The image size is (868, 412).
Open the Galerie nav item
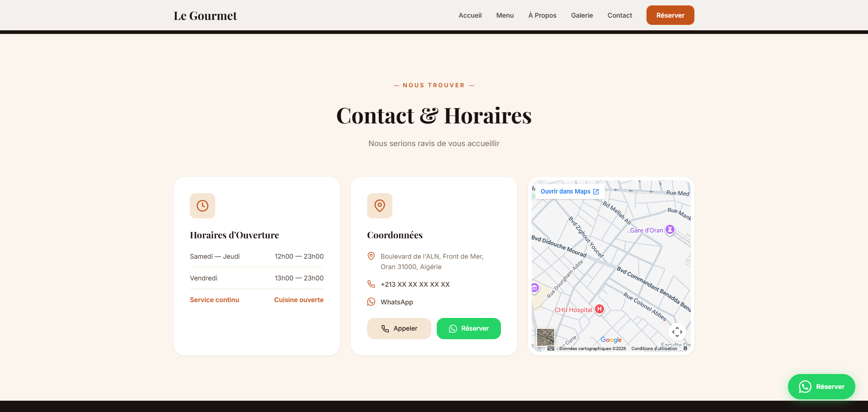click(581, 15)
